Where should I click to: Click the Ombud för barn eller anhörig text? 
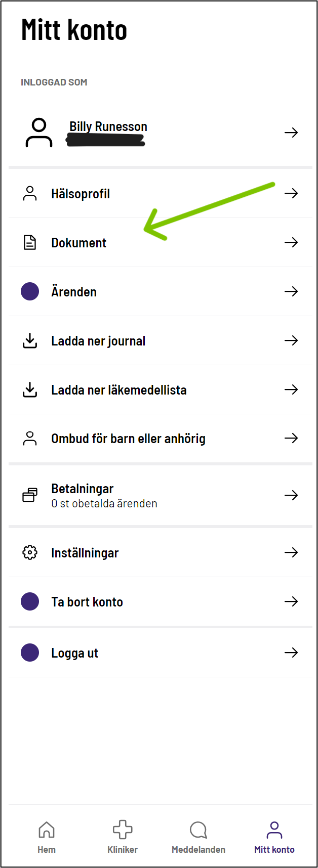point(128,439)
